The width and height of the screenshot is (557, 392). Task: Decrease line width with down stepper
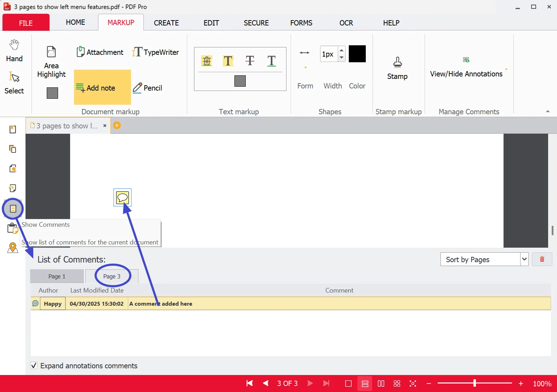coord(341,58)
